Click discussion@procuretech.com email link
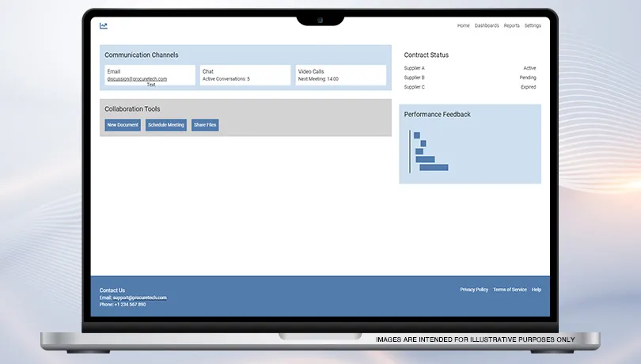The width and height of the screenshot is (641, 364). 137,79
